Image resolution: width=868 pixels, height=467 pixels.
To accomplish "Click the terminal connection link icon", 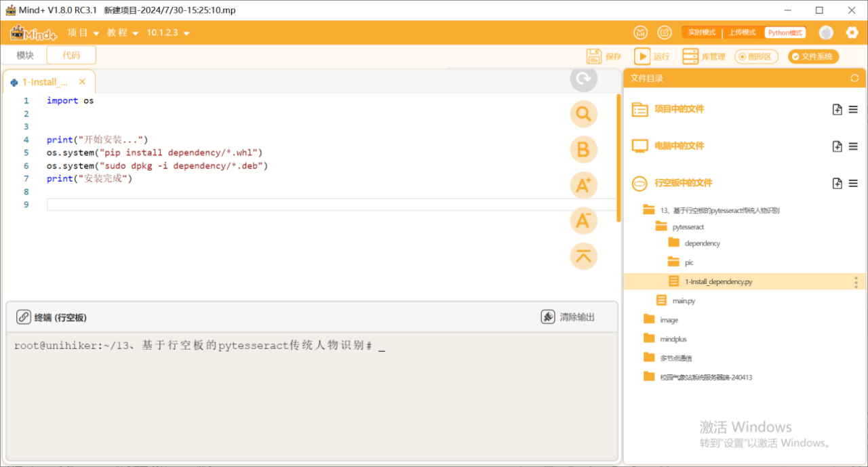I will pyautogui.click(x=24, y=317).
